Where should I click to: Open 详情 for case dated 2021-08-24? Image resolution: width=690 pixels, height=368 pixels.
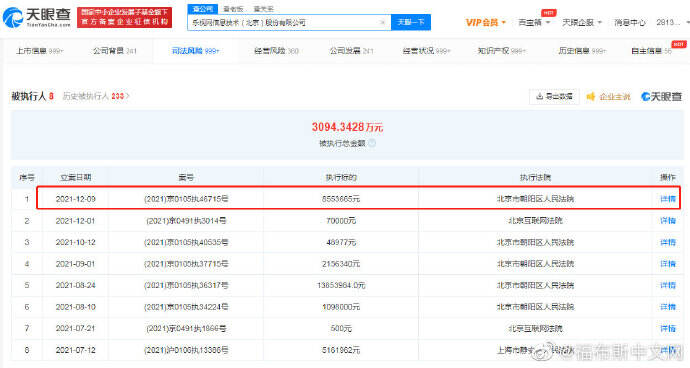click(668, 285)
